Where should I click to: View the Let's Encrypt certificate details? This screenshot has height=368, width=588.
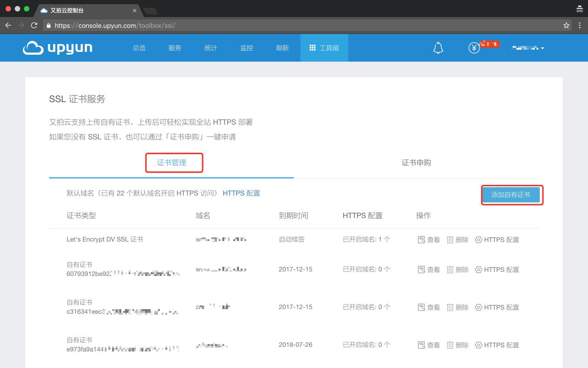coord(429,240)
